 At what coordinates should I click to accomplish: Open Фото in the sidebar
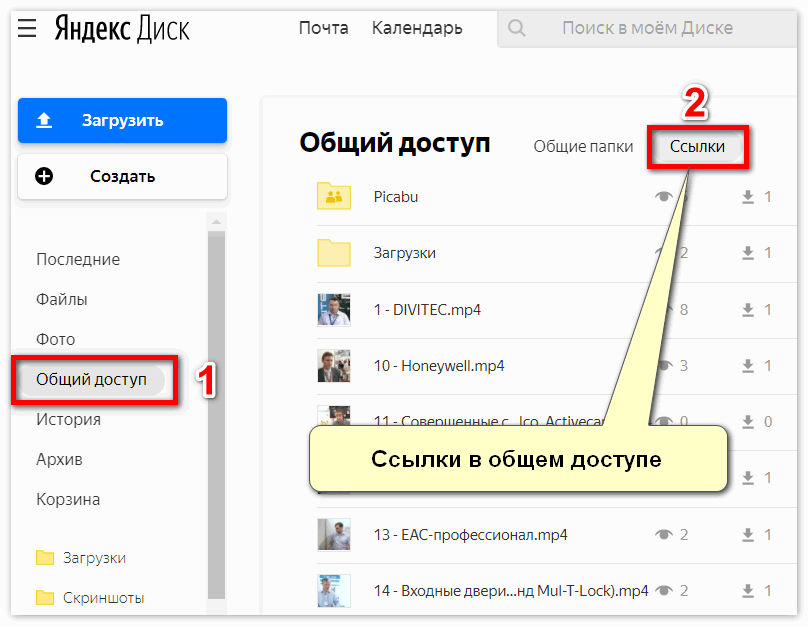[55, 340]
